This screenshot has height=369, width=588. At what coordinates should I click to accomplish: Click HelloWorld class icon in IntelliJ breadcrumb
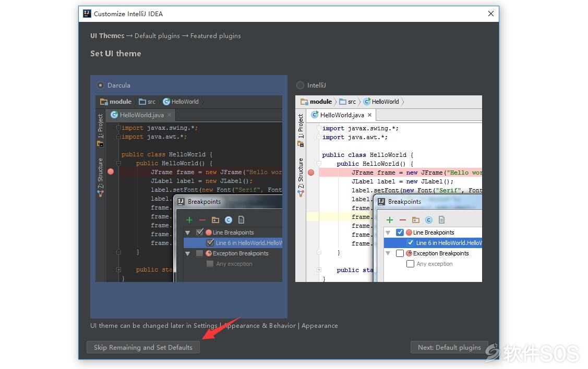click(x=367, y=102)
